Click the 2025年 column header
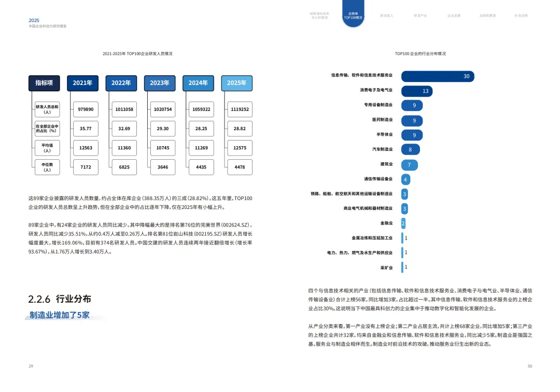Screen dimensions: 560x392 pyautogui.click(x=237, y=83)
